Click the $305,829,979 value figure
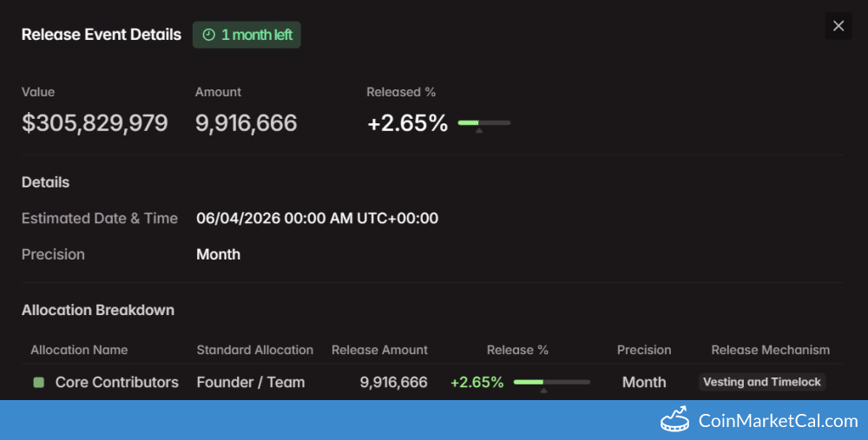868x440 pixels. (x=95, y=123)
